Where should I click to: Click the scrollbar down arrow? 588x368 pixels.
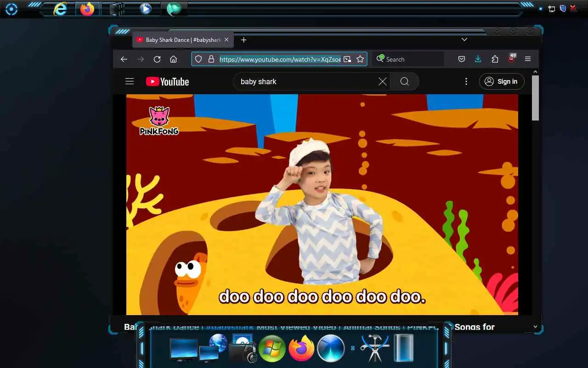pyautogui.click(x=535, y=327)
